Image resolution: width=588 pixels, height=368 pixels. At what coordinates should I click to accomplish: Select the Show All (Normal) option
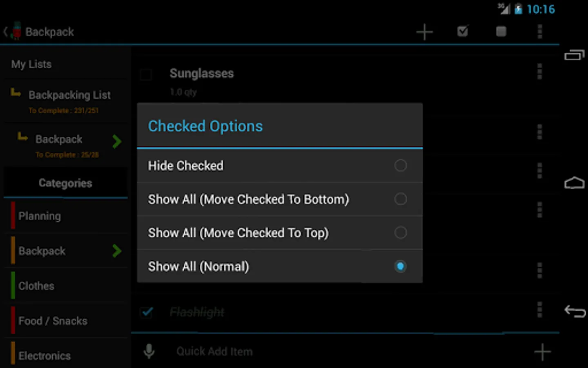point(400,266)
